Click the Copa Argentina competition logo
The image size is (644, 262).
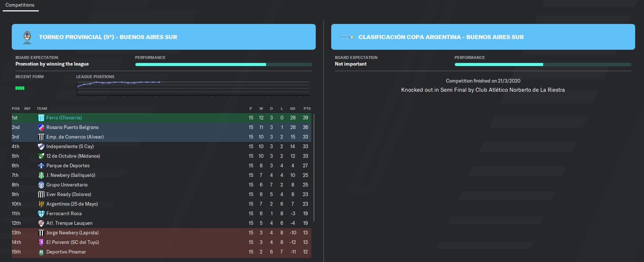coord(346,37)
